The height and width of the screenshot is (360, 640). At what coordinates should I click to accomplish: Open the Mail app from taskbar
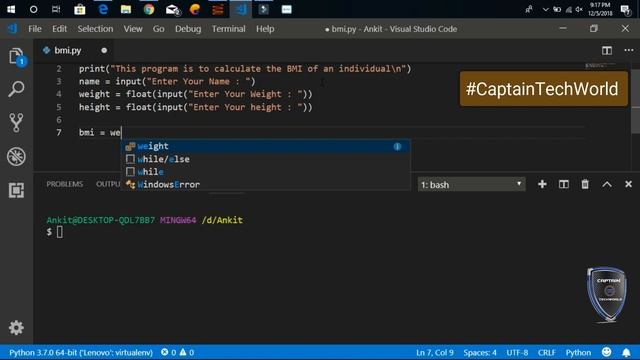[173, 9]
